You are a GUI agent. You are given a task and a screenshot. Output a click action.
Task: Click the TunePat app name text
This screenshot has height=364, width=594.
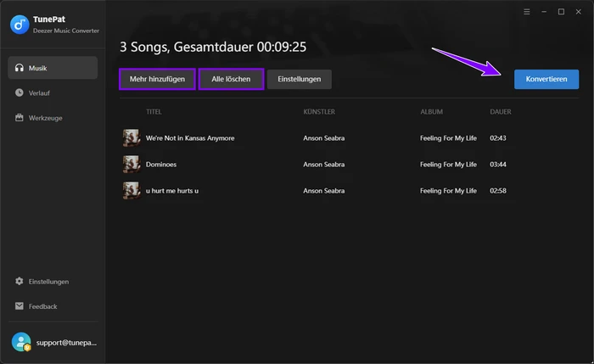(49, 20)
